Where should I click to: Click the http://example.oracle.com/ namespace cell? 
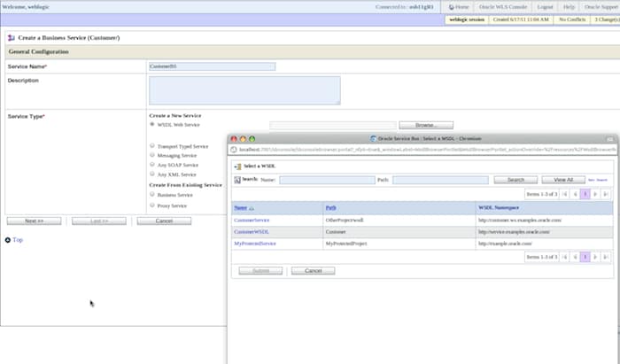(505, 244)
